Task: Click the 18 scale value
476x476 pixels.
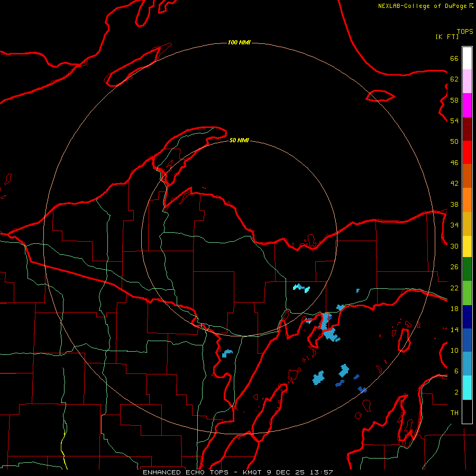Action: tap(454, 309)
